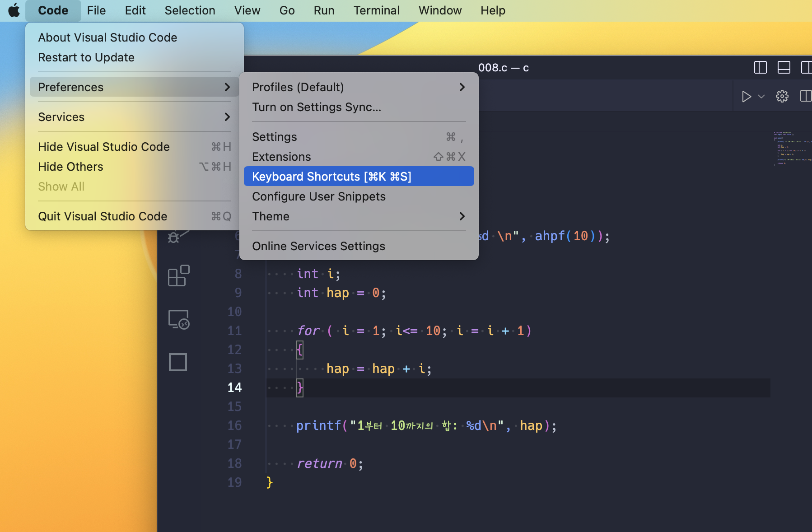
Task: Run the C file with play button
Action: pyautogui.click(x=746, y=96)
